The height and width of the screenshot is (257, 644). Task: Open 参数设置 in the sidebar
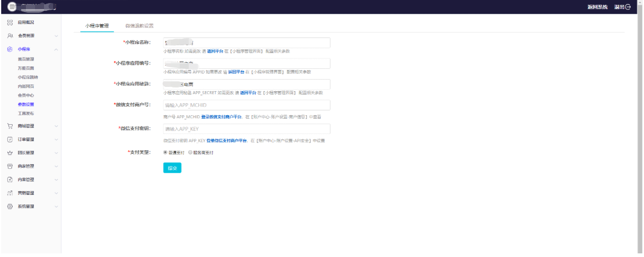[x=26, y=104]
